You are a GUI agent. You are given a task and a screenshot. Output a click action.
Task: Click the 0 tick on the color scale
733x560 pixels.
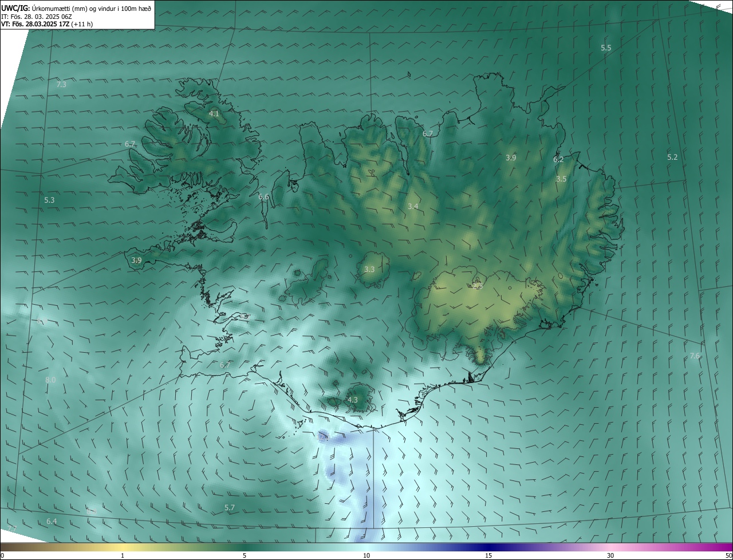tap(2, 555)
